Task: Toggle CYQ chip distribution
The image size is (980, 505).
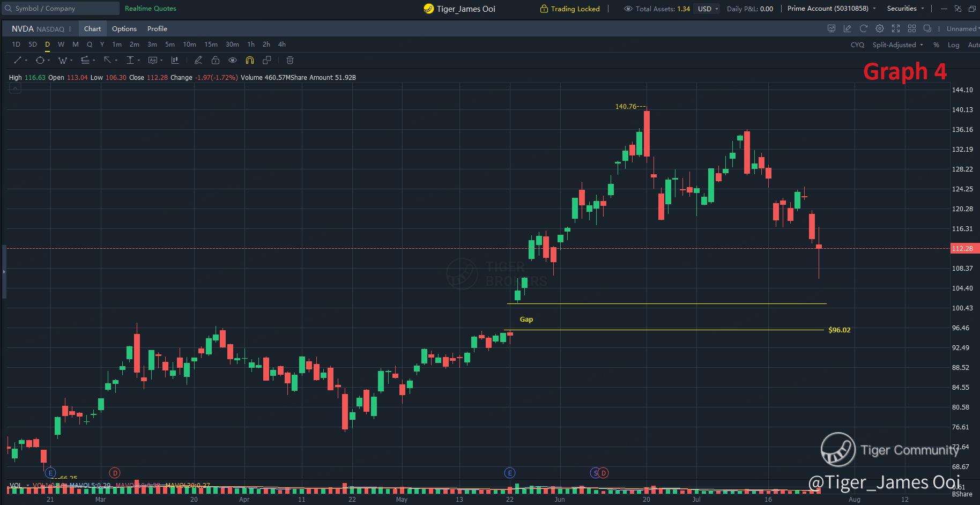Action: [x=857, y=45]
